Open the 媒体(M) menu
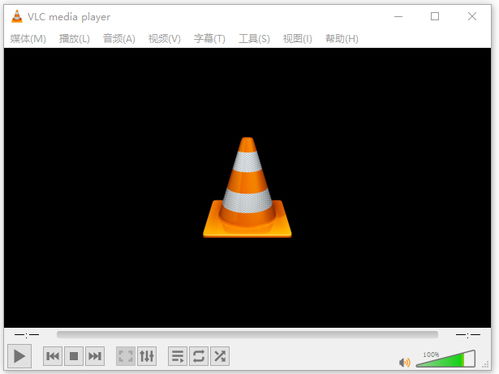Image resolution: width=499 pixels, height=374 pixels. point(28,39)
